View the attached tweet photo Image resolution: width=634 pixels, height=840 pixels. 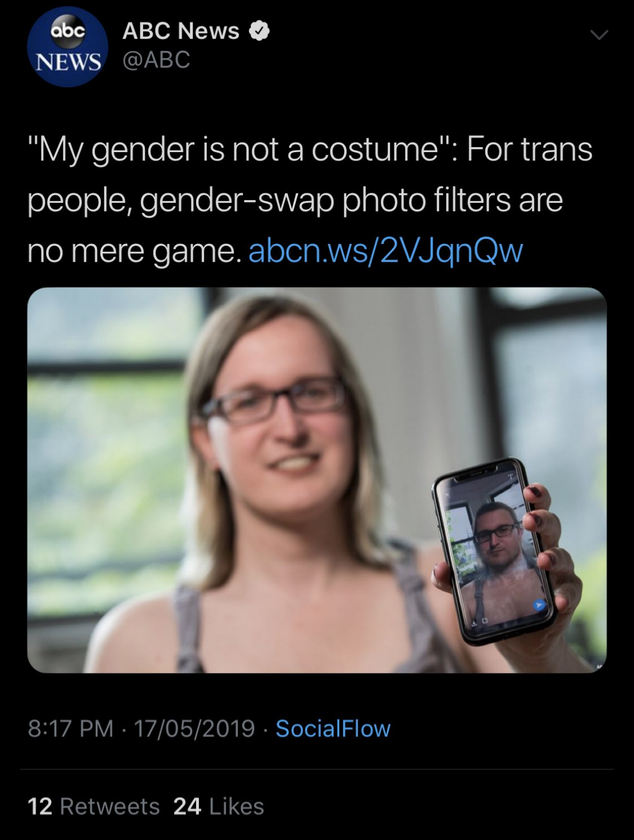[x=317, y=480]
